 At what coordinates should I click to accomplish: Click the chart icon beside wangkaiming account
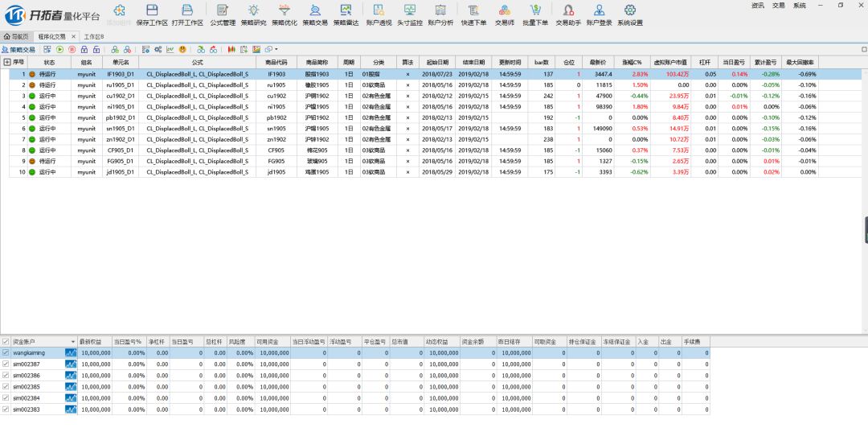tap(71, 353)
